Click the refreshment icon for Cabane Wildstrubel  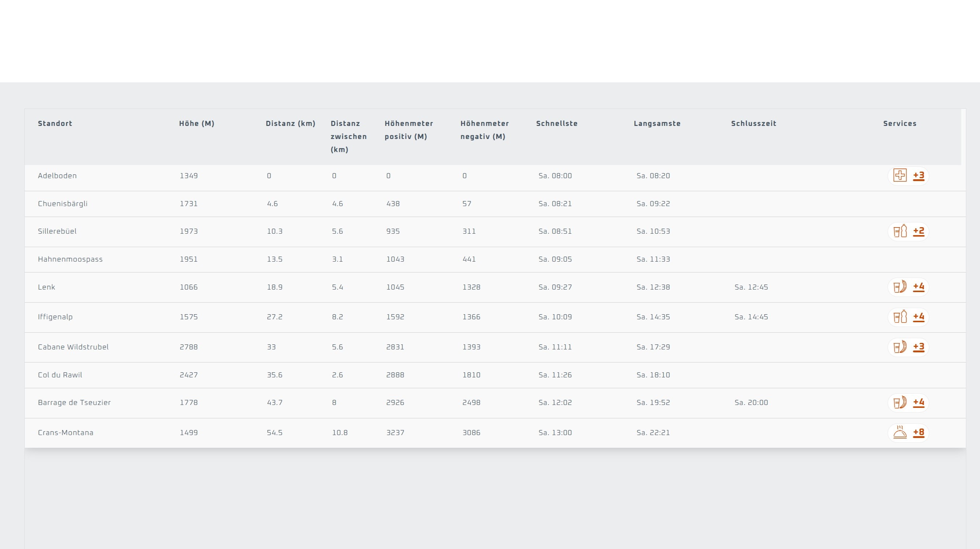point(900,347)
